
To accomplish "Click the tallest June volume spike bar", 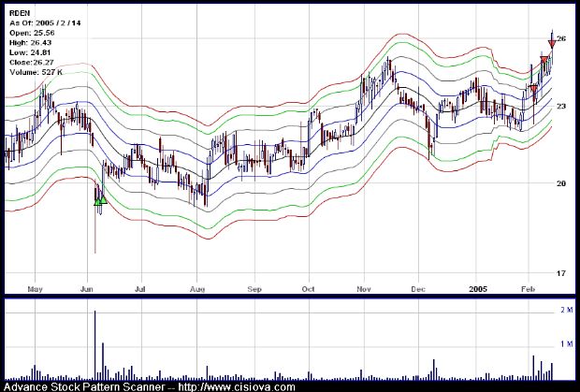I will click(x=94, y=345).
